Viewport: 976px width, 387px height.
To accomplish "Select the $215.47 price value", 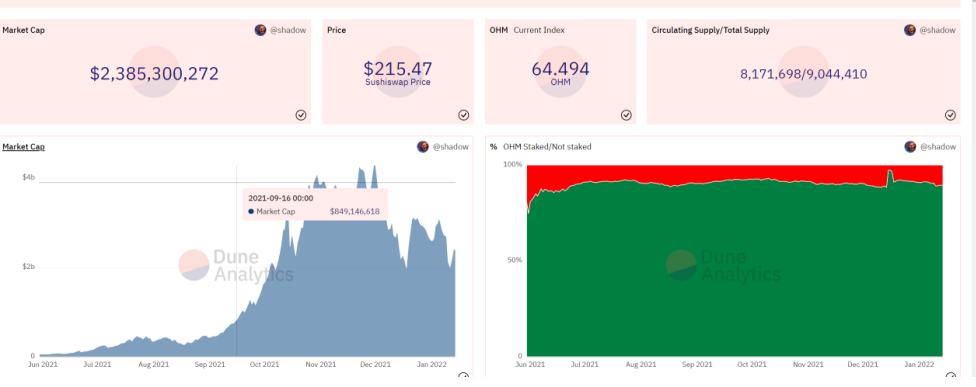I will tap(398, 68).
